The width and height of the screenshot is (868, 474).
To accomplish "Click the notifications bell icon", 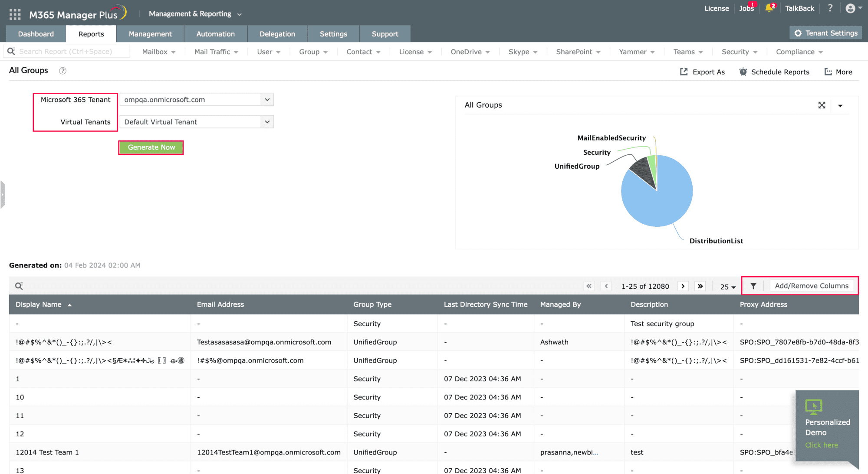I will click(x=769, y=8).
